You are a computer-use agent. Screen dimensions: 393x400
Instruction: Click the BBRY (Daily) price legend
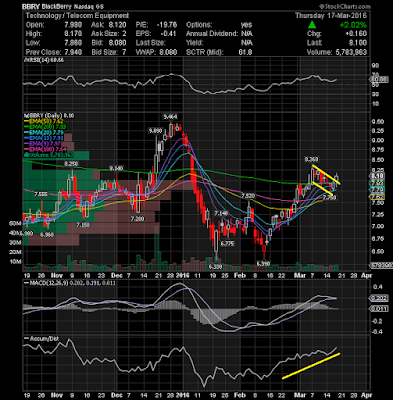tap(49, 116)
